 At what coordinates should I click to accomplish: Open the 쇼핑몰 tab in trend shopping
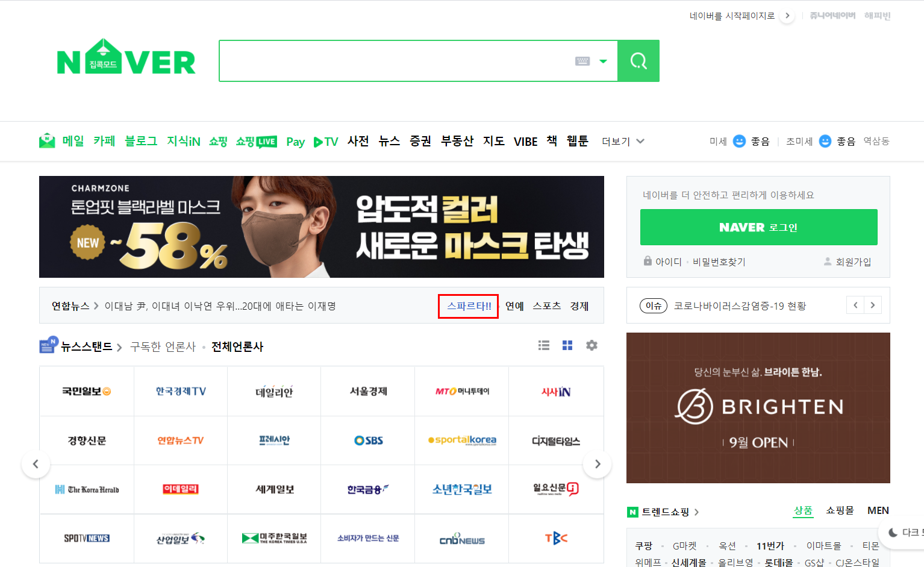point(840,510)
